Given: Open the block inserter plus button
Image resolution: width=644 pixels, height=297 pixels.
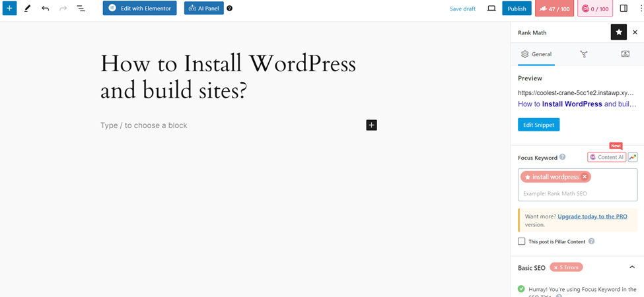Looking at the screenshot, I should coord(9,8).
